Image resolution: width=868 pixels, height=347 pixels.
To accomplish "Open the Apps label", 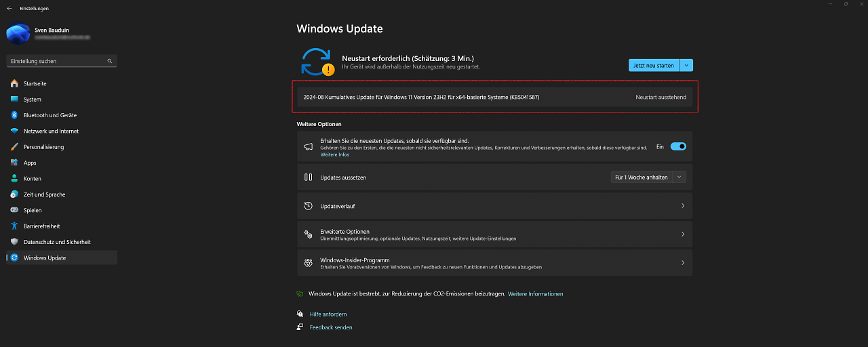I will coord(30,163).
